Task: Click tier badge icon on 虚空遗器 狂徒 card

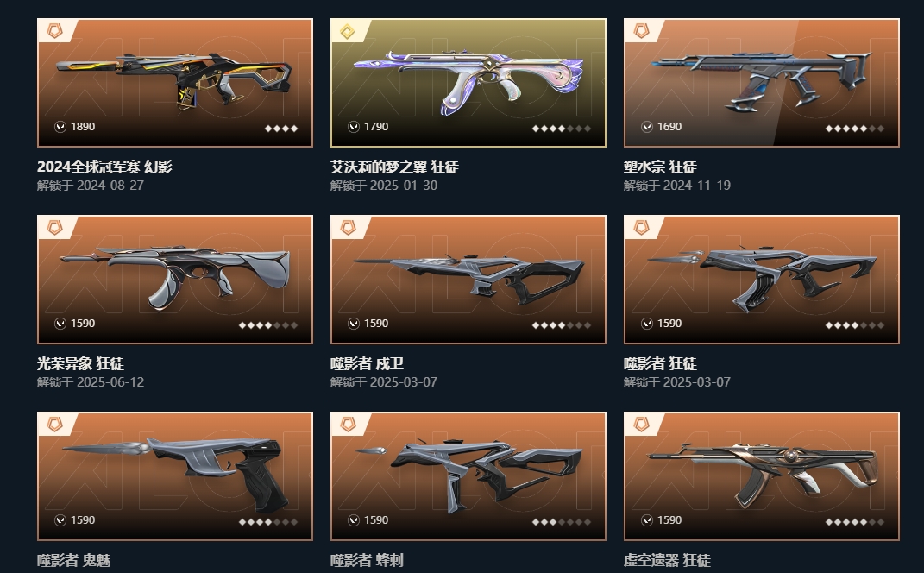Action: pos(641,425)
